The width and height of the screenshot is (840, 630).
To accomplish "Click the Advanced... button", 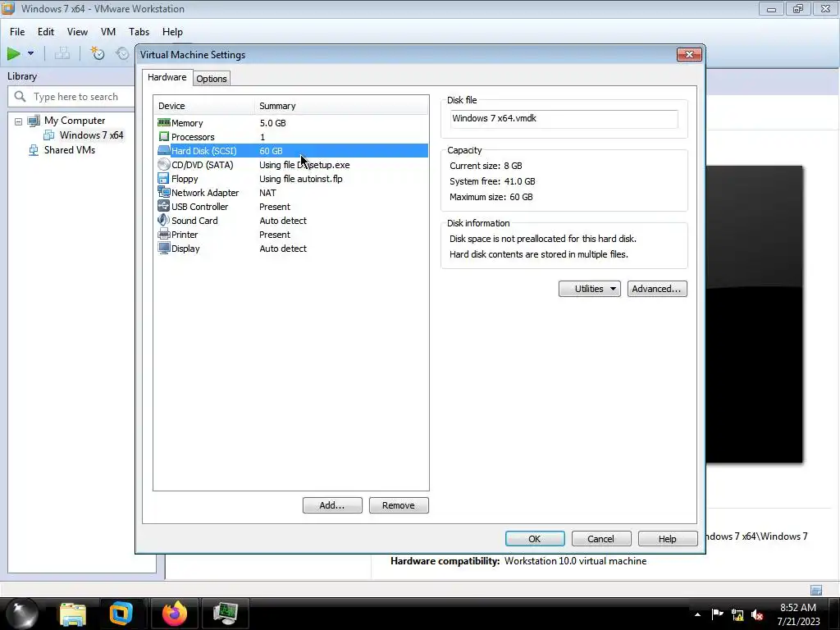I will [657, 289].
